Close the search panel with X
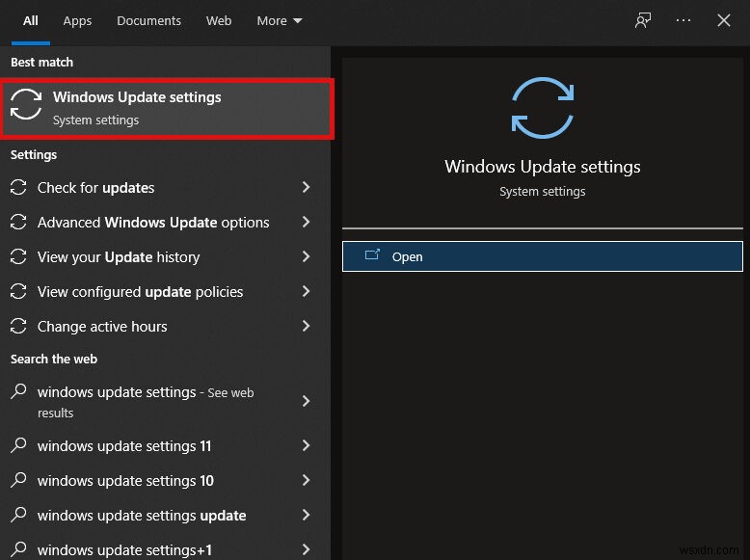Viewport: 750px width, 560px height. coord(724,20)
